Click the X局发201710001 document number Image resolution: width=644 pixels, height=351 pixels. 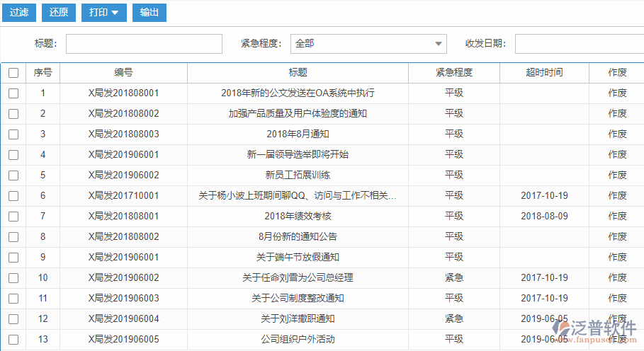[124, 196]
